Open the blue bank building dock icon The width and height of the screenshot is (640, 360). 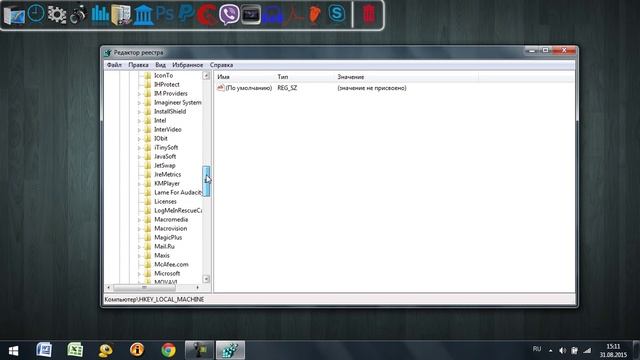(143, 15)
